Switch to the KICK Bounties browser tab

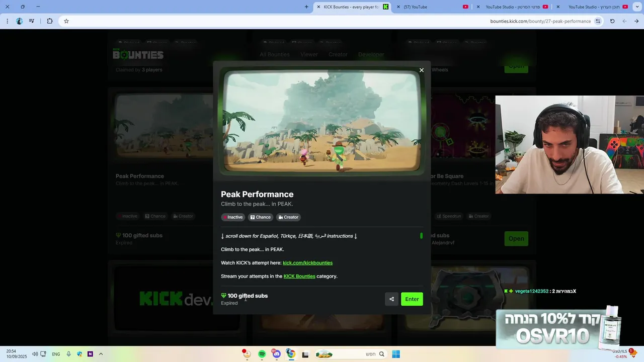click(x=352, y=7)
